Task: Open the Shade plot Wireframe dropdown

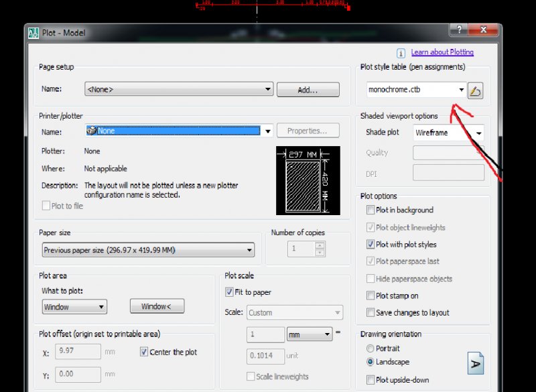Action: click(x=448, y=133)
